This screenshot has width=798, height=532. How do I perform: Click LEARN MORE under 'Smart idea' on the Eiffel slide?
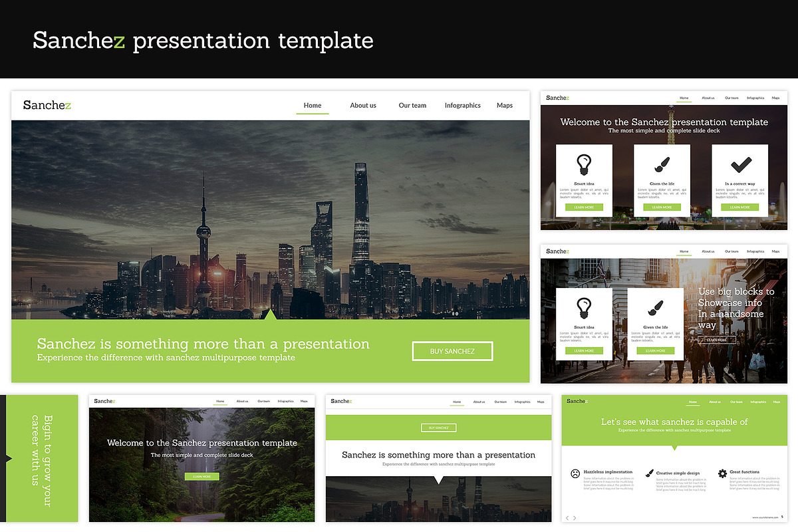(584, 207)
